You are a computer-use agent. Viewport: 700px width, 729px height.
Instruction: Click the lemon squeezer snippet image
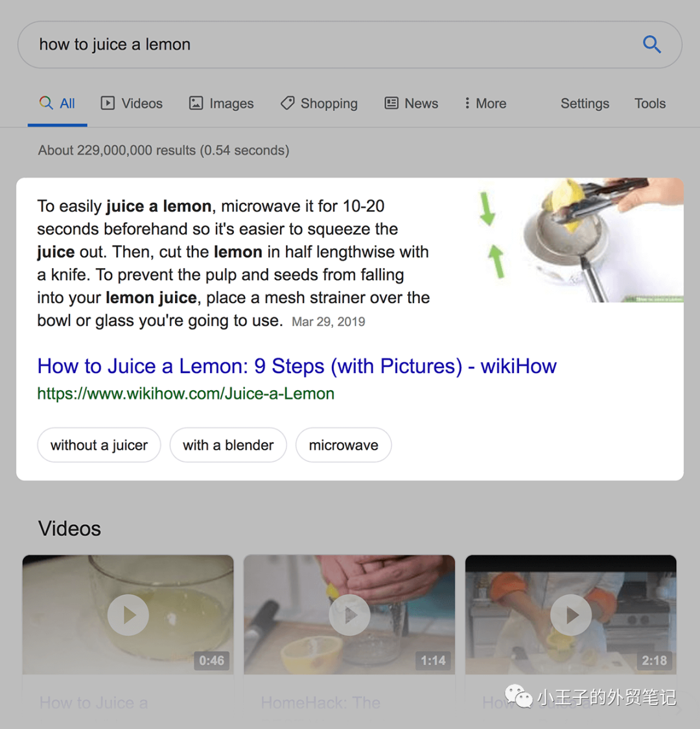(577, 240)
